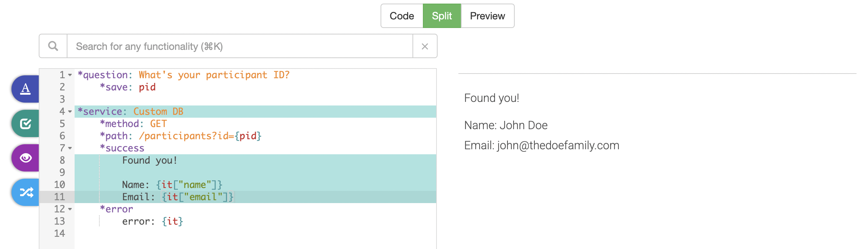This screenshot has width=868, height=249.
Task: Switch to the Preview view tab
Action: [x=487, y=16]
